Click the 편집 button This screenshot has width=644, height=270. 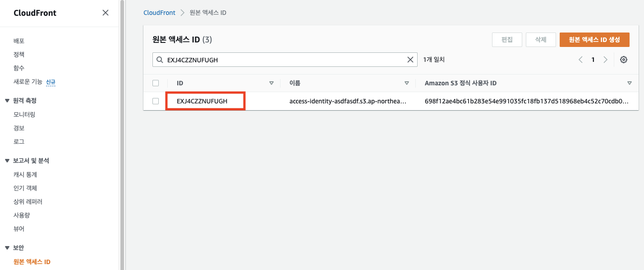pos(507,40)
